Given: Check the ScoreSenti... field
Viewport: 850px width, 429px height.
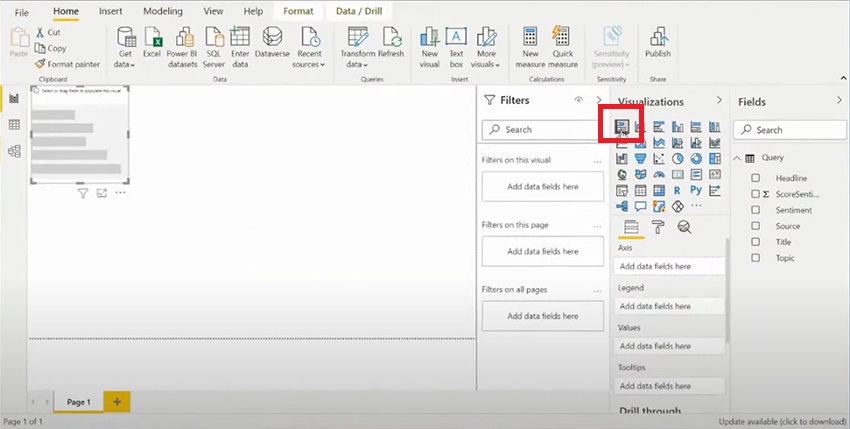Looking at the screenshot, I should click(755, 194).
